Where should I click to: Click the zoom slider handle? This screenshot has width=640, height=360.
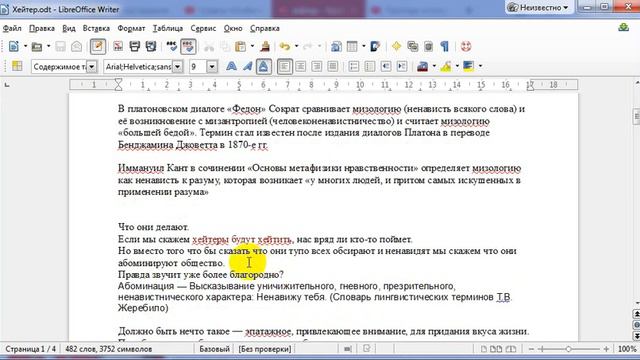tap(568, 349)
